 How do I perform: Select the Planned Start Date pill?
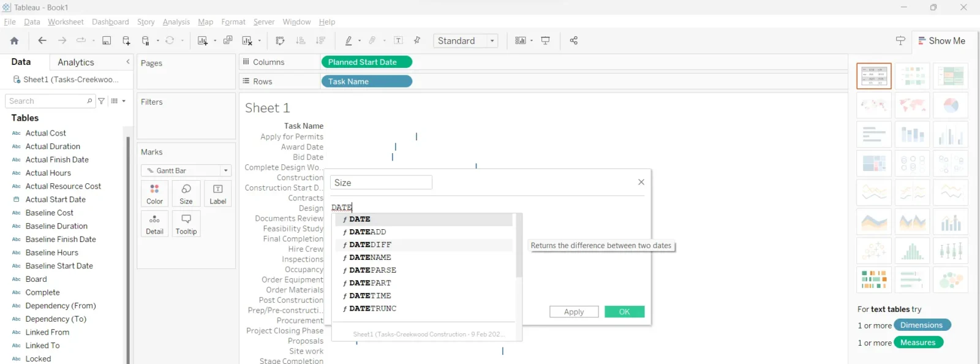click(366, 62)
